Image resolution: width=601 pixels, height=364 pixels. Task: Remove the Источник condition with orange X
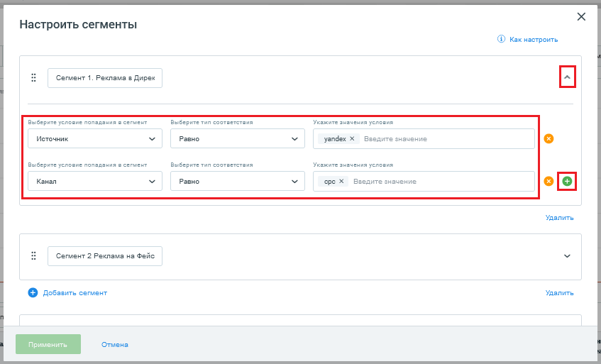tap(548, 138)
